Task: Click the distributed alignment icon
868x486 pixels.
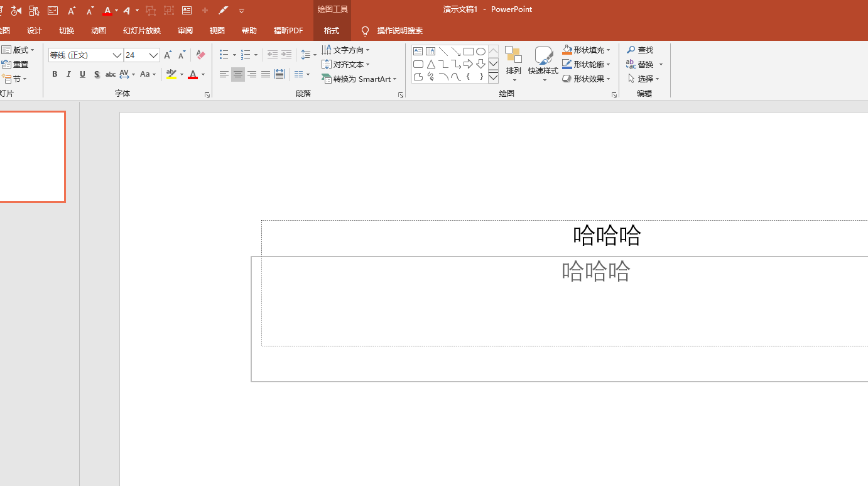Action: pos(279,74)
